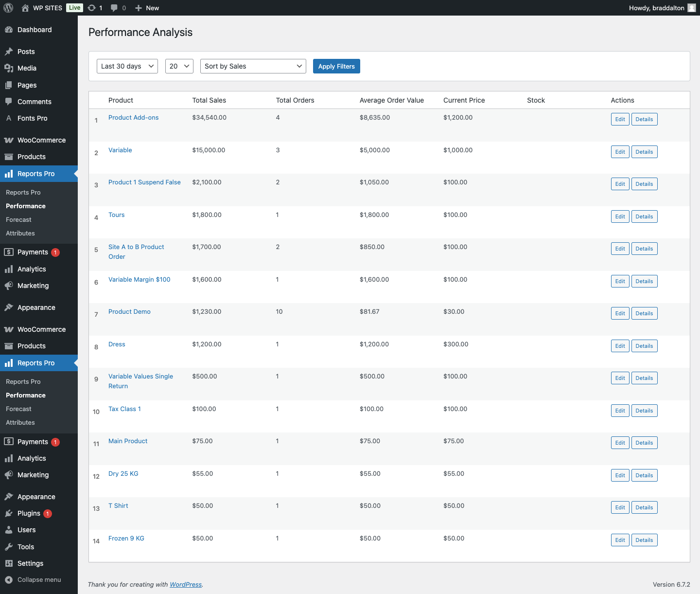Open the Last 30 days date range dropdown
Screen dimensions: 700x594
127,66
